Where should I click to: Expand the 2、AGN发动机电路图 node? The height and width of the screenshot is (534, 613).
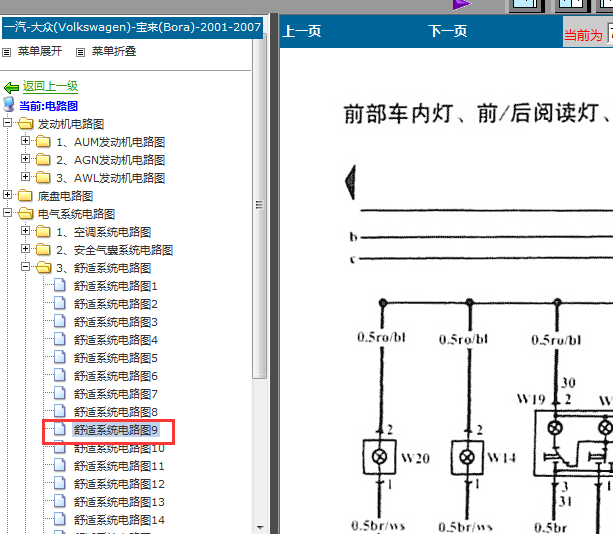click(25, 158)
